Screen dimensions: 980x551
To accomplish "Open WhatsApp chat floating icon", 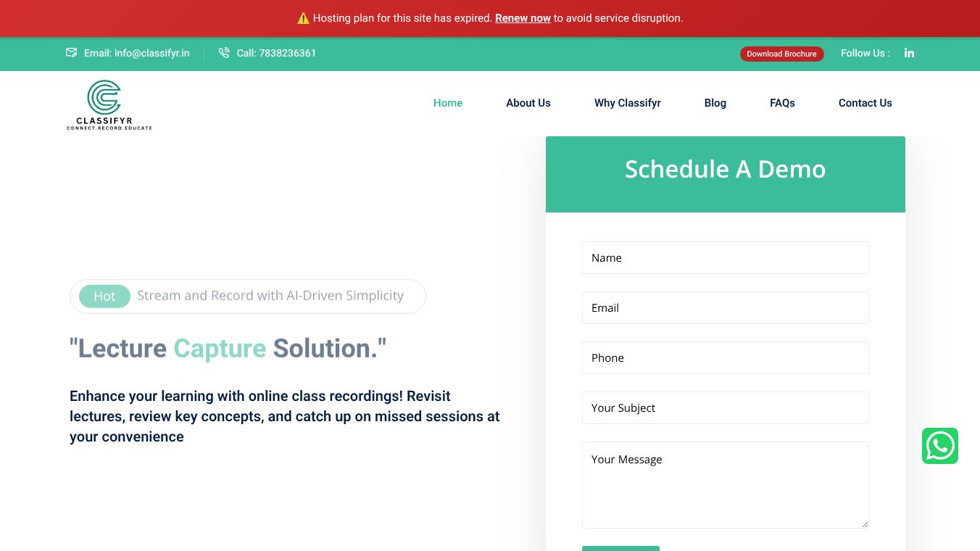I will click(x=940, y=446).
